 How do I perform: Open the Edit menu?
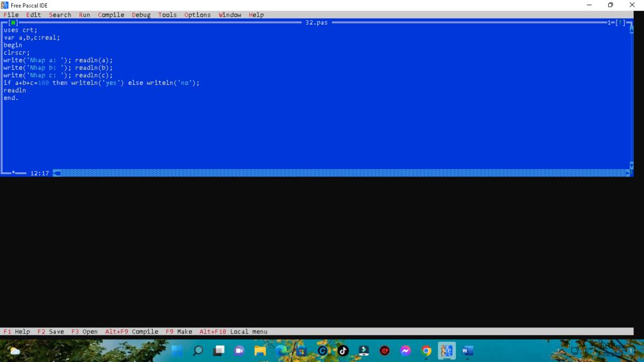click(33, 15)
